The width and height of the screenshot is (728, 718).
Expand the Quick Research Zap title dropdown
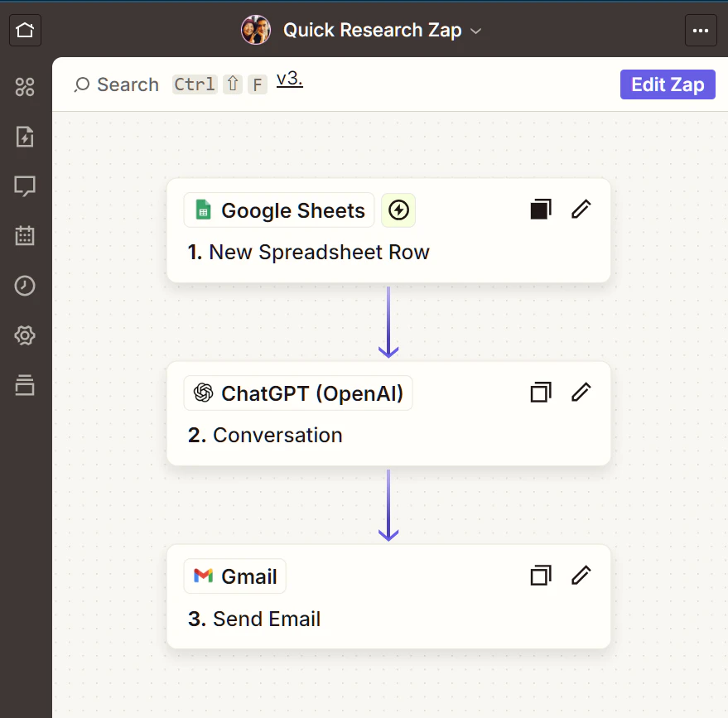pyautogui.click(x=476, y=31)
